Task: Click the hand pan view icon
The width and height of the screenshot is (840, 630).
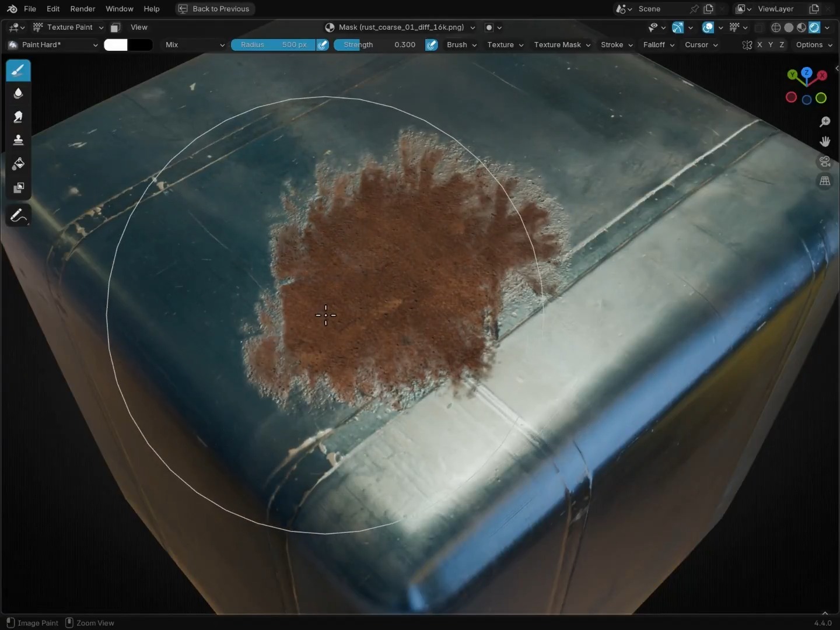Action: pyautogui.click(x=825, y=141)
